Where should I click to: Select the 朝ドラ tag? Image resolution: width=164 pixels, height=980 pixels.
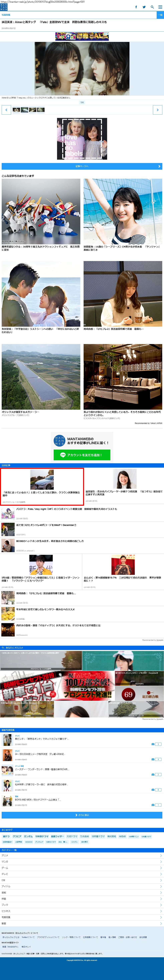[x=7, y=837]
